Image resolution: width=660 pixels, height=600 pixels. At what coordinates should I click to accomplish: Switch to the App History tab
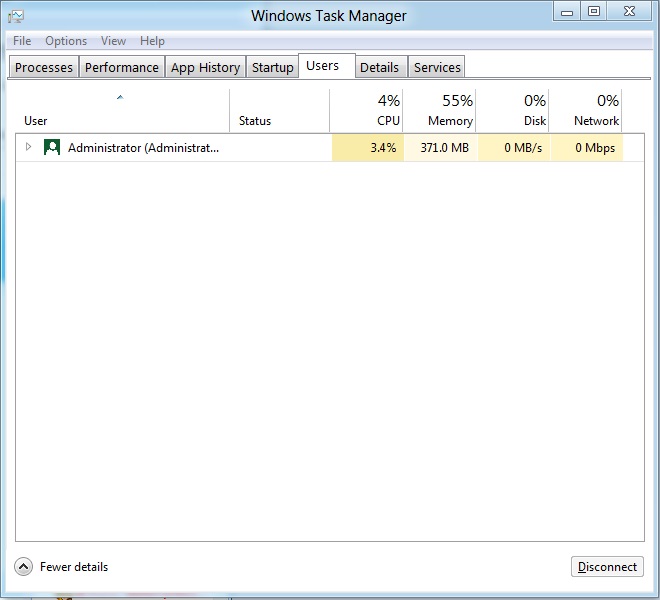[x=205, y=67]
